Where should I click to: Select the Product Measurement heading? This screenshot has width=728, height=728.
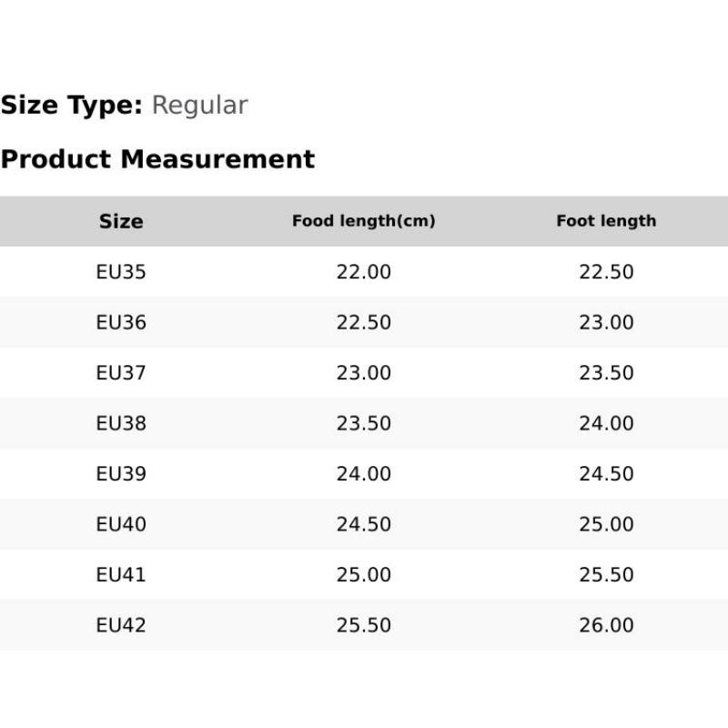click(x=157, y=159)
